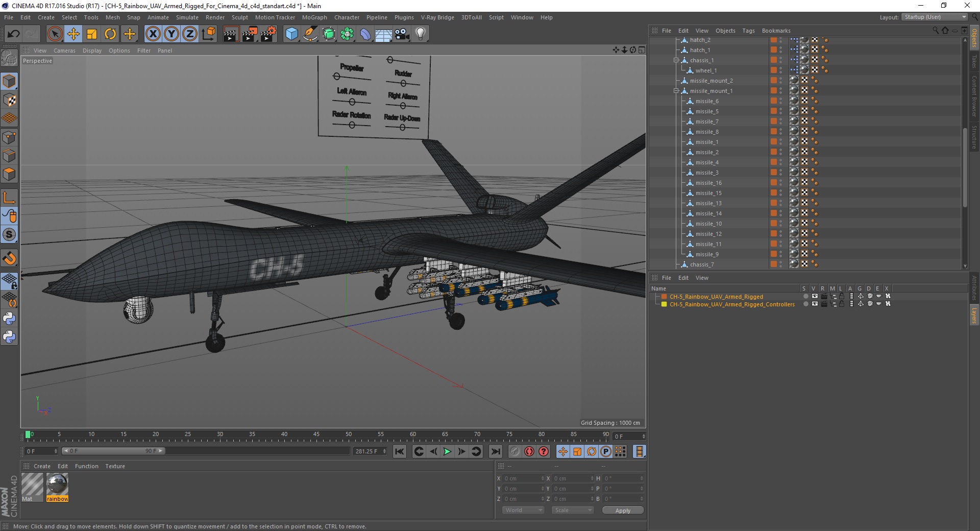This screenshot has height=531, width=980.
Task: Render to Picture Viewer
Action: click(250, 34)
